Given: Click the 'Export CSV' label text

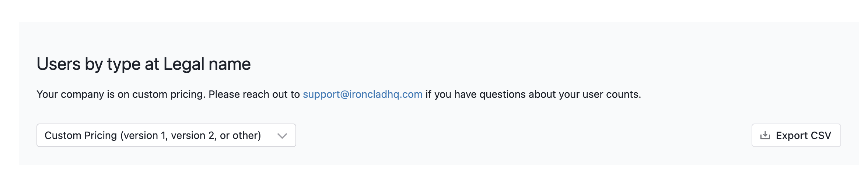Looking at the screenshot, I should pyautogui.click(x=804, y=136).
